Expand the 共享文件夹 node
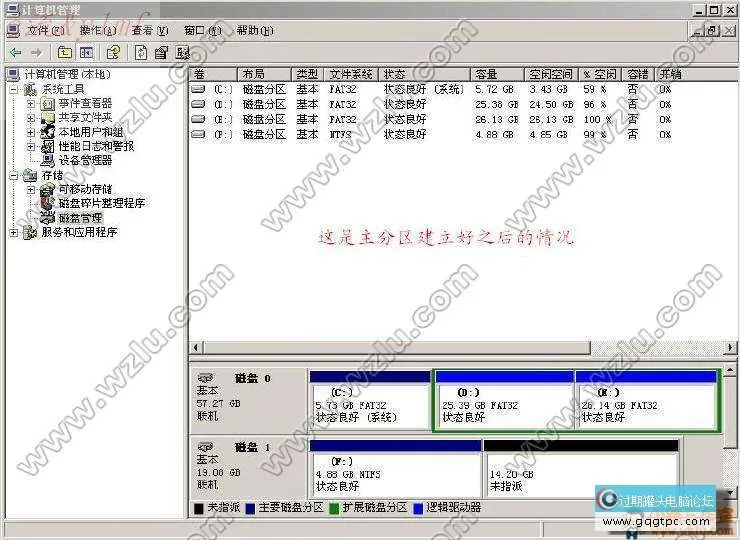Viewport: 740px width, 540px height. tap(31, 118)
